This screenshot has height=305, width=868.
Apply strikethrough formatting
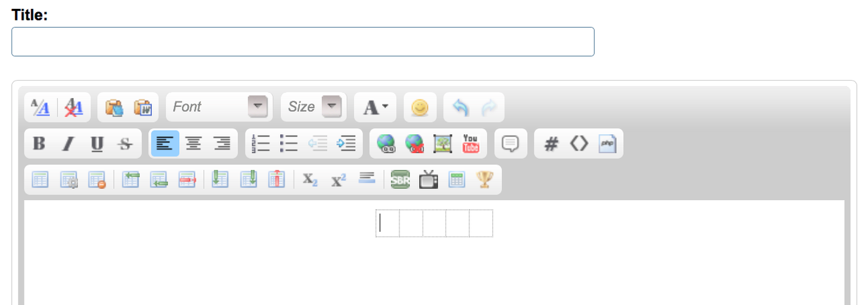click(125, 144)
